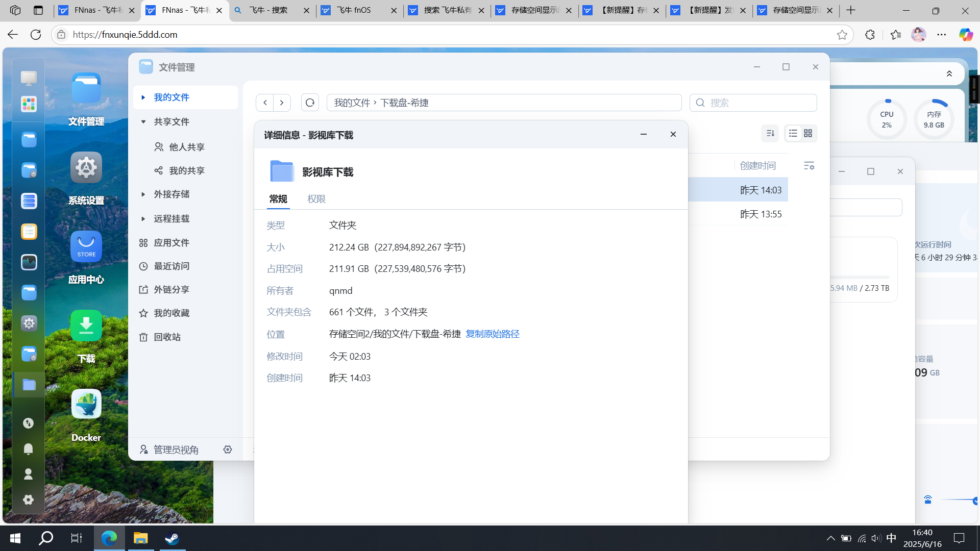Open the Windows Start menu
980x551 pixels.
point(15,538)
